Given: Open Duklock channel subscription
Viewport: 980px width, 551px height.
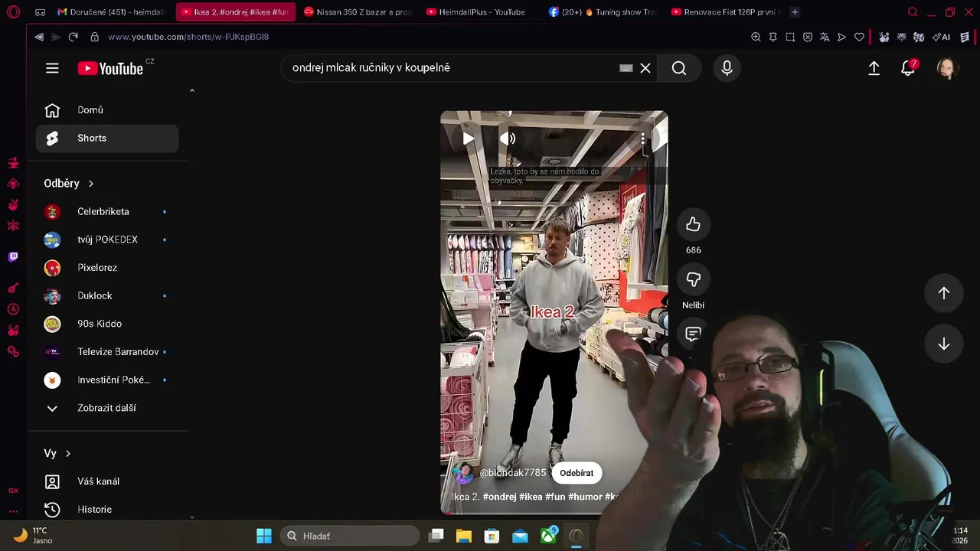Looking at the screenshot, I should [107, 296].
